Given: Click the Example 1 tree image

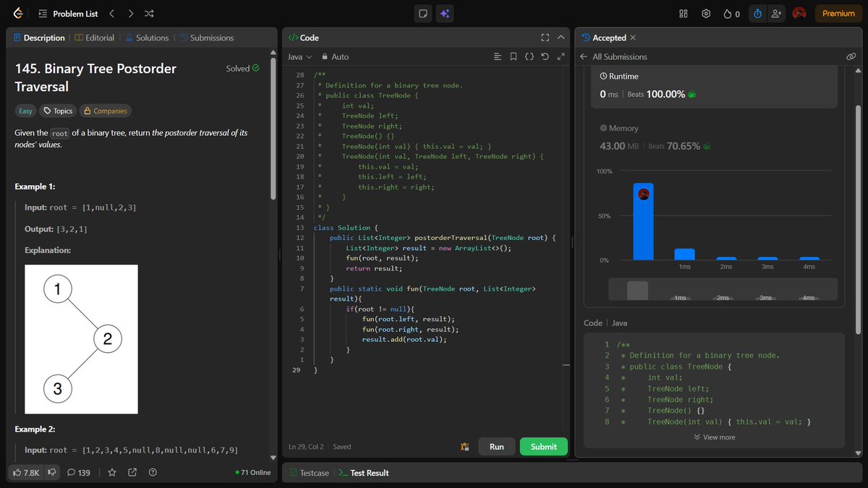Looking at the screenshot, I should point(81,339).
